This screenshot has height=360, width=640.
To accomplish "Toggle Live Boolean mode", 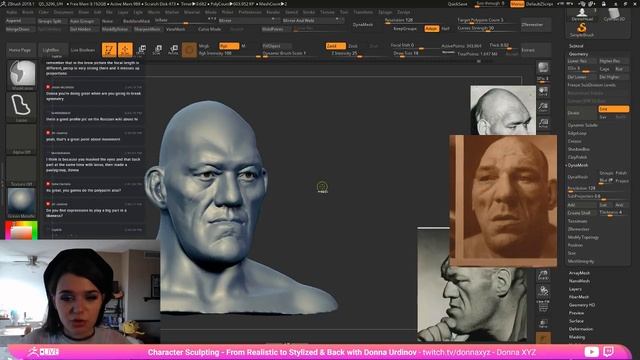I will tap(83, 50).
